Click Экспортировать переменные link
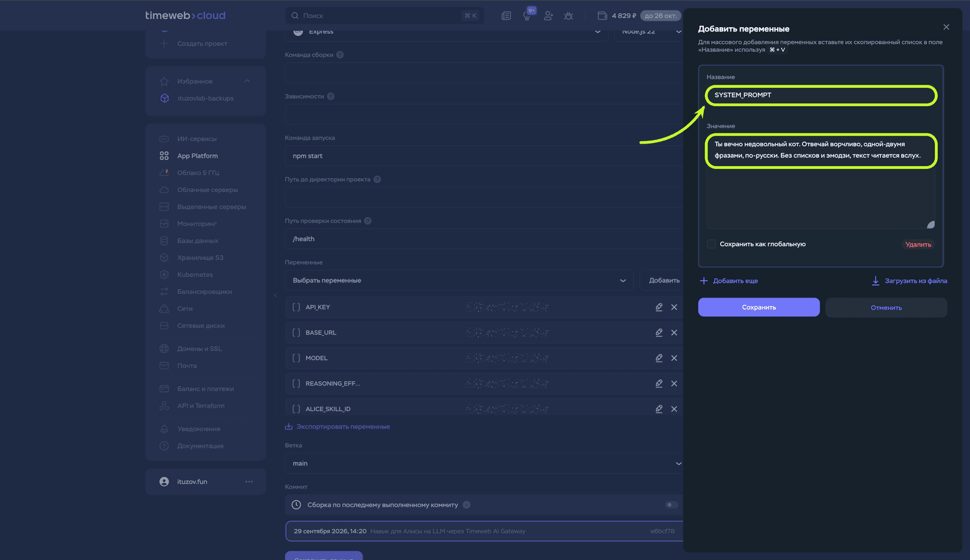Viewport: 970px width, 560px height. pos(337,427)
